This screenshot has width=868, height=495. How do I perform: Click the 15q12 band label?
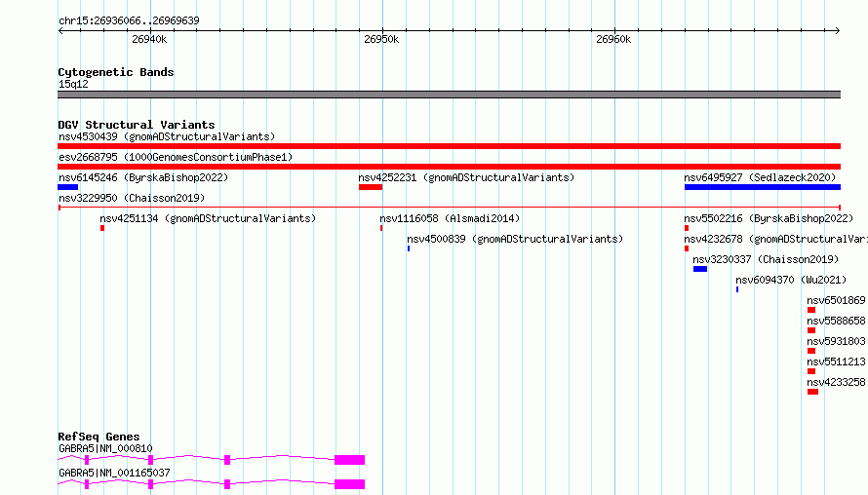coord(73,84)
